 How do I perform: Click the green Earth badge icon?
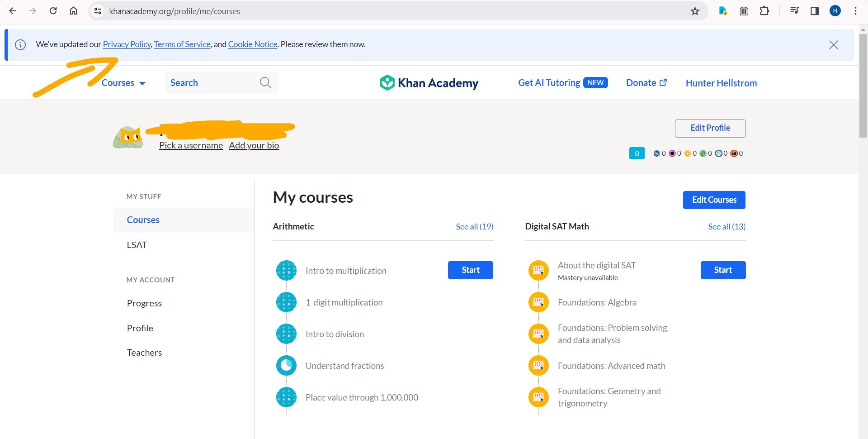pyautogui.click(x=703, y=153)
